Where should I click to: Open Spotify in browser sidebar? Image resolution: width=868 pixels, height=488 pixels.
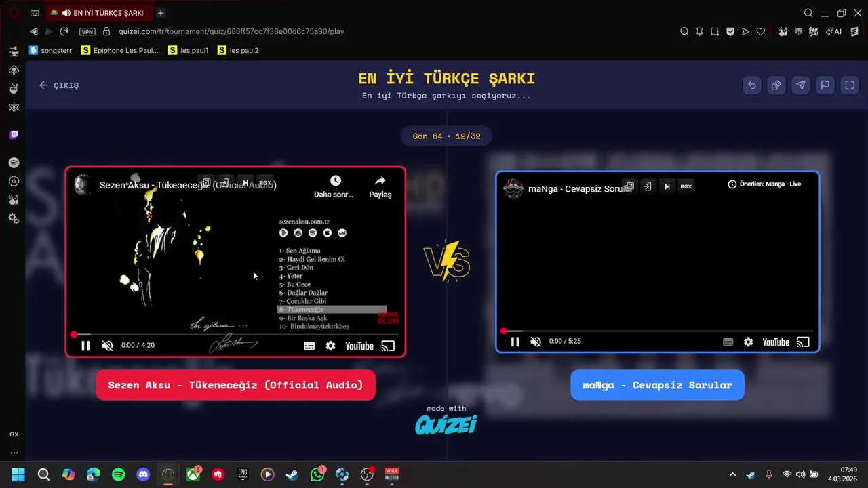tap(14, 163)
